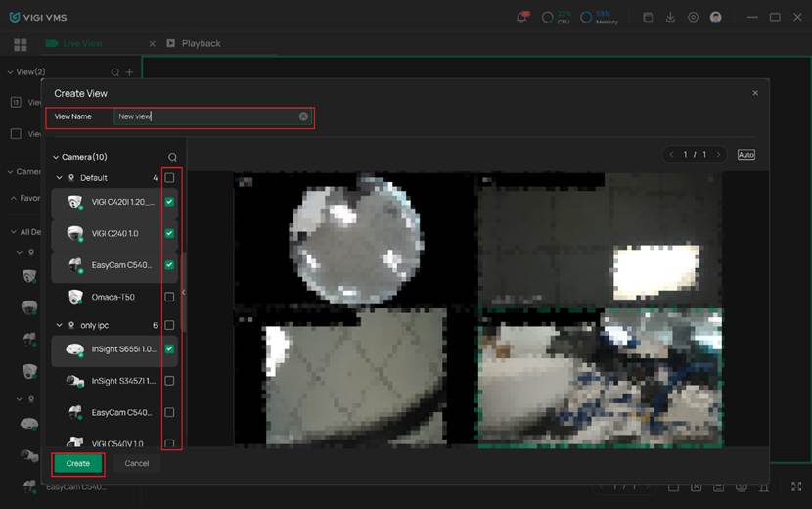Select all cameras in Default group

[x=169, y=178]
